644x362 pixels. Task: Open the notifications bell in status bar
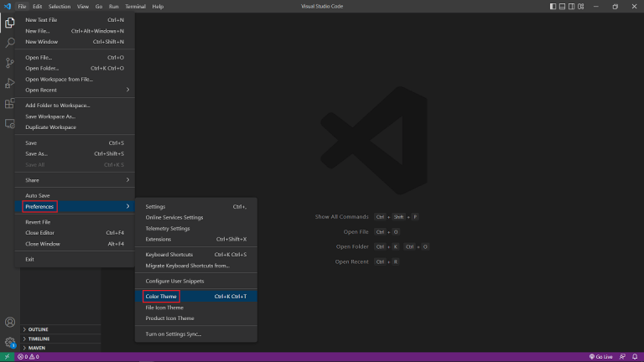click(x=635, y=357)
